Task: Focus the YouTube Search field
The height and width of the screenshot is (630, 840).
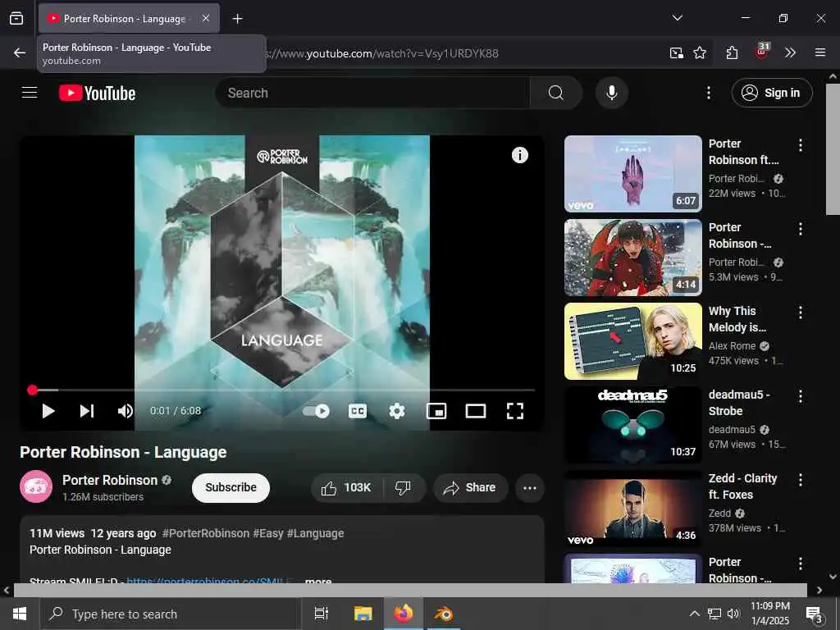Action: click(372, 93)
